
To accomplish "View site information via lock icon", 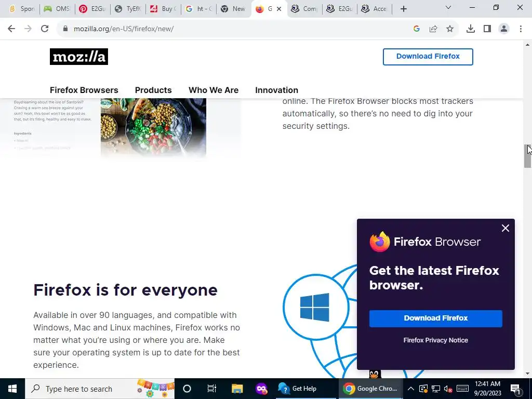I will tap(65, 29).
